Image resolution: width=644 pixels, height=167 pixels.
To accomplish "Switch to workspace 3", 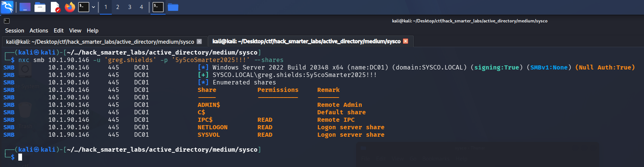I will [x=130, y=7].
